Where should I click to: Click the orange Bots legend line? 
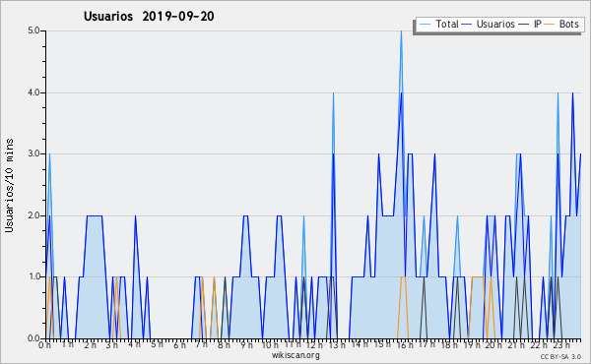coord(550,25)
